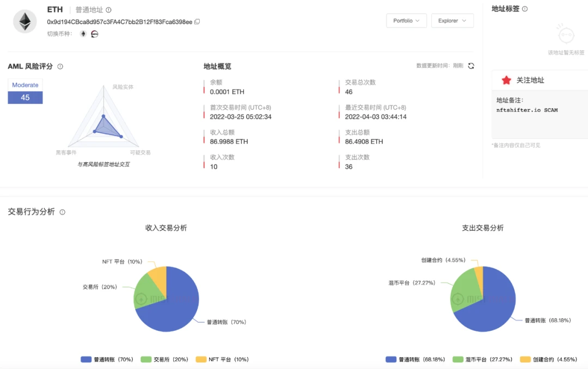
Task: Refresh address overview data
Action: (471, 66)
